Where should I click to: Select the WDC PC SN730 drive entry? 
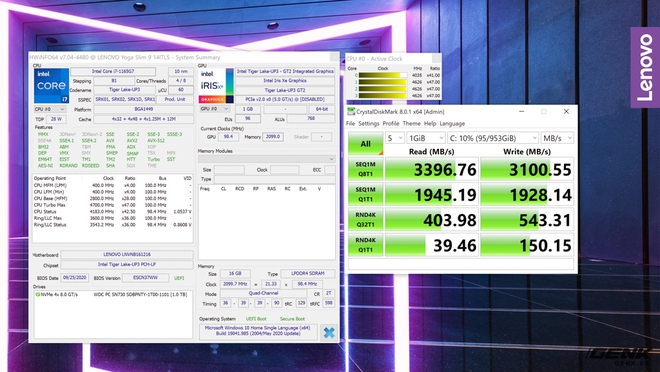(x=113, y=295)
